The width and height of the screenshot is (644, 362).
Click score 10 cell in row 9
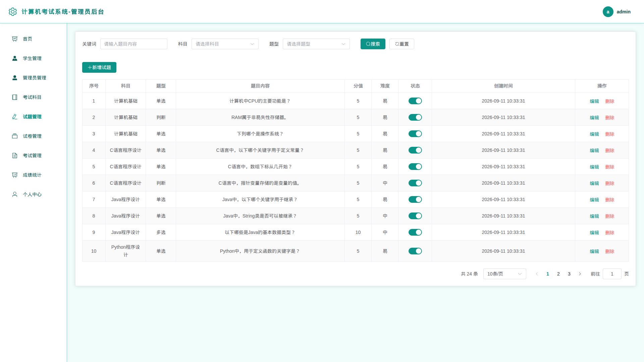358,232
